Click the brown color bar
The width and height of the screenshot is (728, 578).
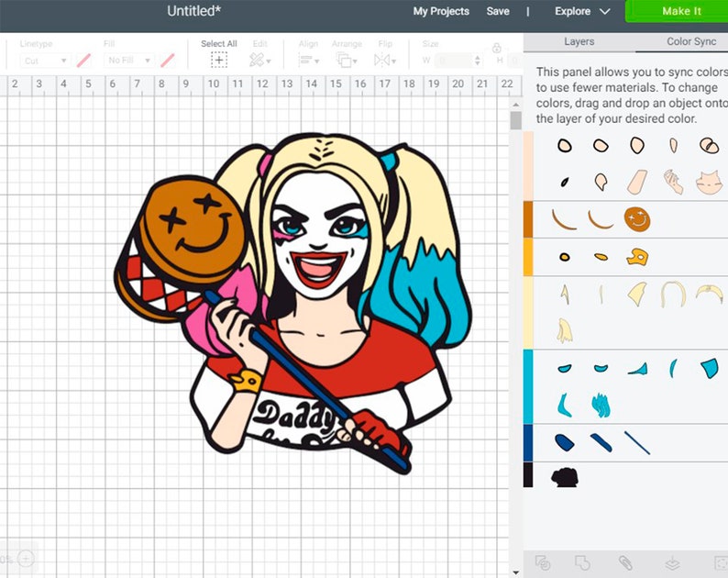[x=528, y=219]
